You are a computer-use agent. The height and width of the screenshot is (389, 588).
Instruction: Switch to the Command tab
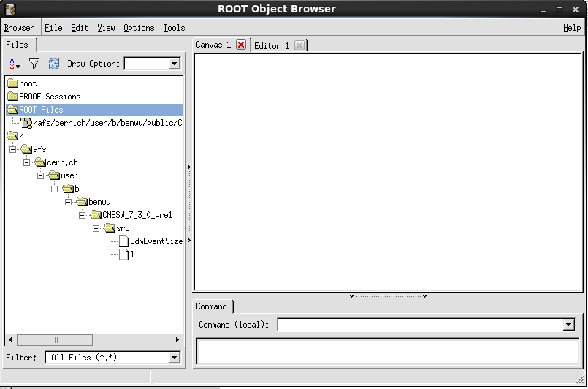pyautogui.click(x=212, y=306)
